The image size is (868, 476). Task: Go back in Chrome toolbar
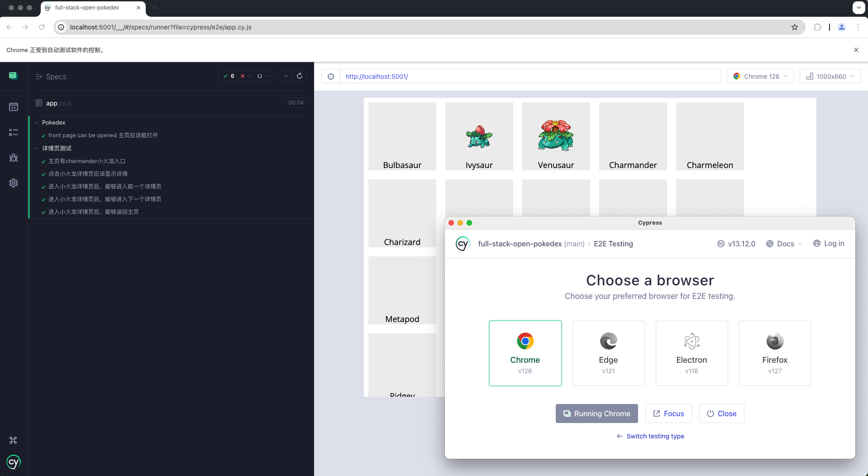9,27
